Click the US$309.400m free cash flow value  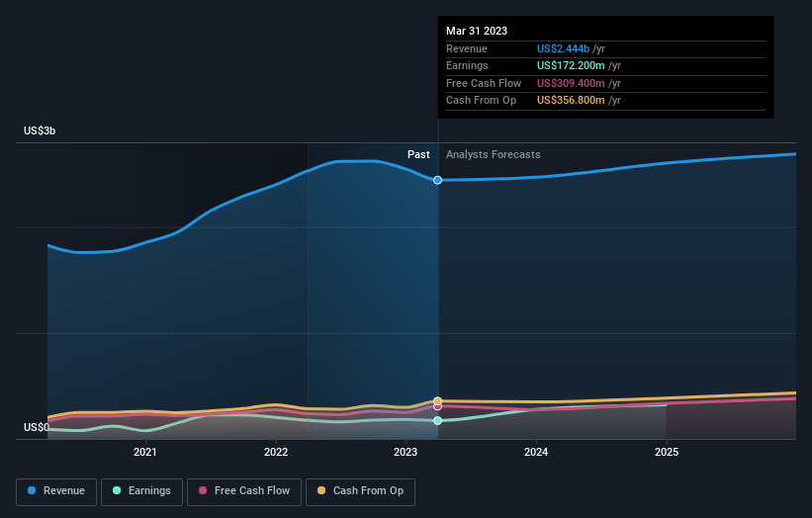coord(571,83)
